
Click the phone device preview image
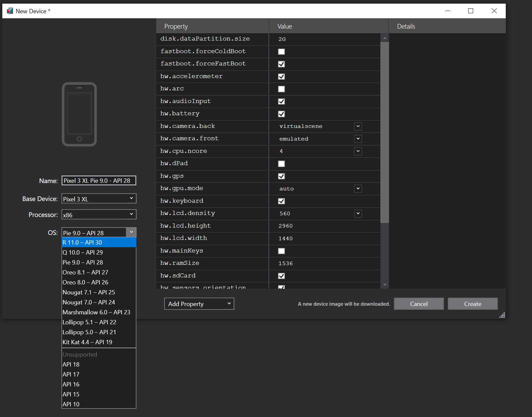tap(79, 114)
